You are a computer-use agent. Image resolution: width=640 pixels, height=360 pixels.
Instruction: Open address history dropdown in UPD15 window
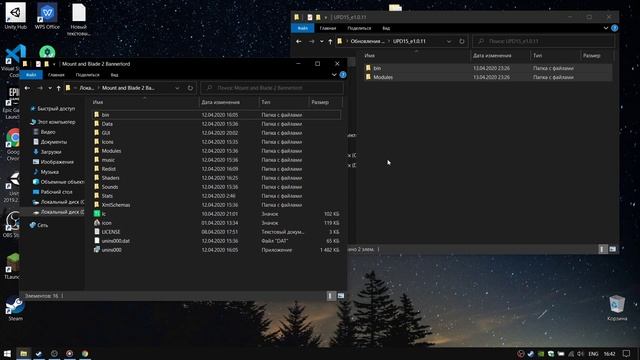[x=449, y=41]
